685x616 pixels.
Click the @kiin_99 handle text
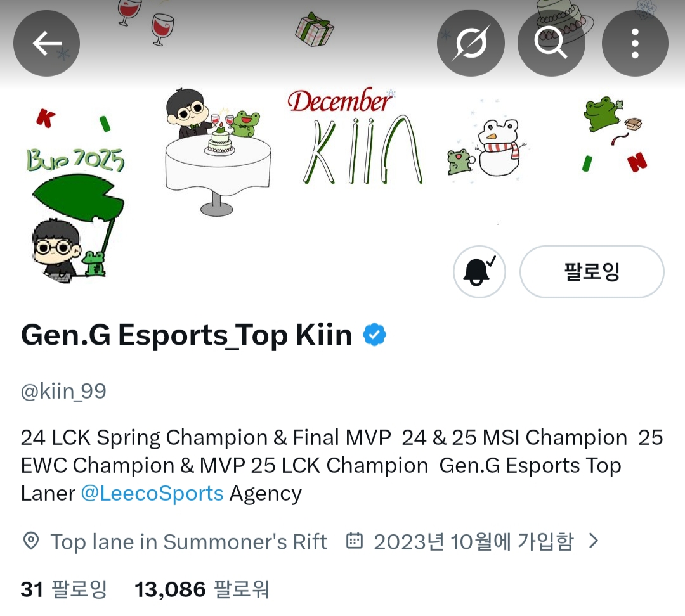tap(63, 391)
